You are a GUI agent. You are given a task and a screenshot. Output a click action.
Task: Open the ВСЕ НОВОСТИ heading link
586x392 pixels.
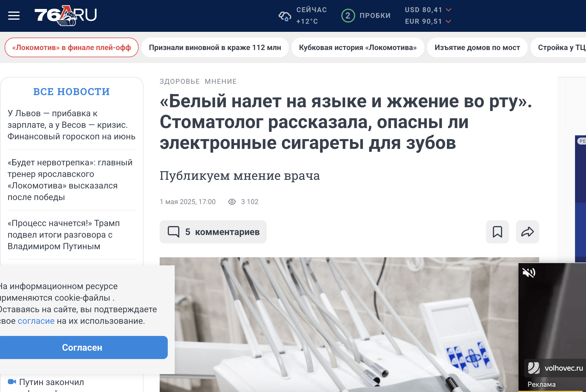pyautogui.click(x=71, y=92)
